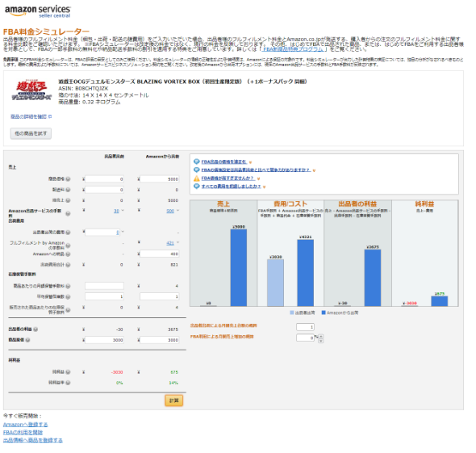Click the light-blue 3030 cost bar
The width and height of the screenshot is (476, 453).
pos(275,283)
